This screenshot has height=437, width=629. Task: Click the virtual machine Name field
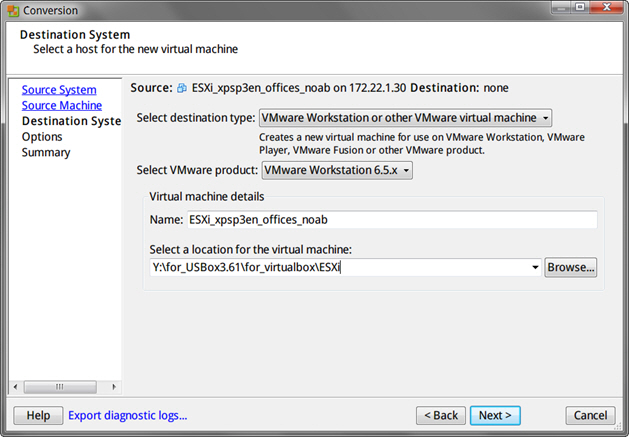pos(390,220)
